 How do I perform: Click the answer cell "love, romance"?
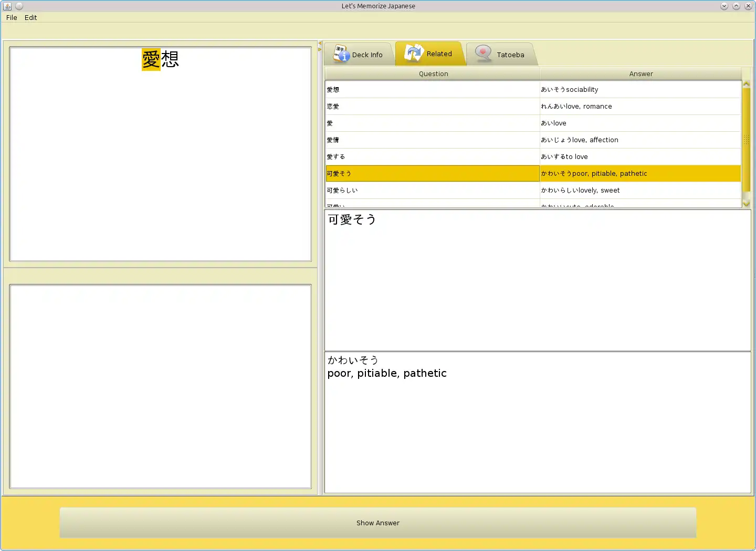click(x=640, y=107)
